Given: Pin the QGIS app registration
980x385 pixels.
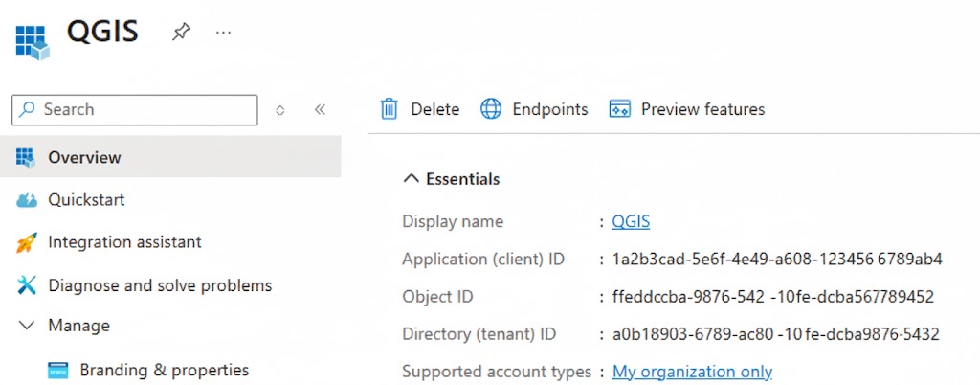Looking at the screenshot, I should click(181, 32).
